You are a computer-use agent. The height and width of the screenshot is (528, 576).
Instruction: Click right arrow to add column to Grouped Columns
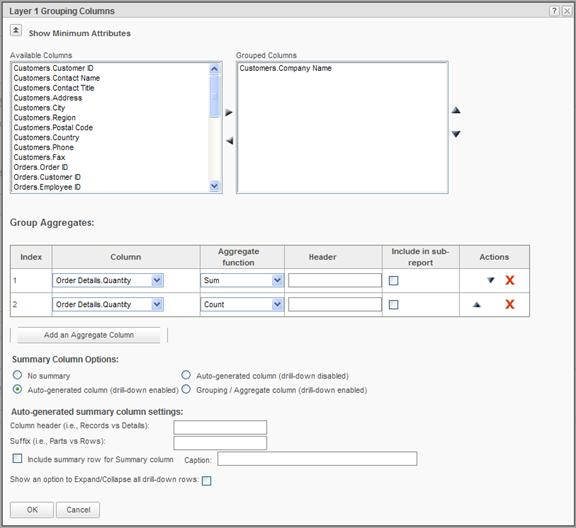[x=229, y=112]
